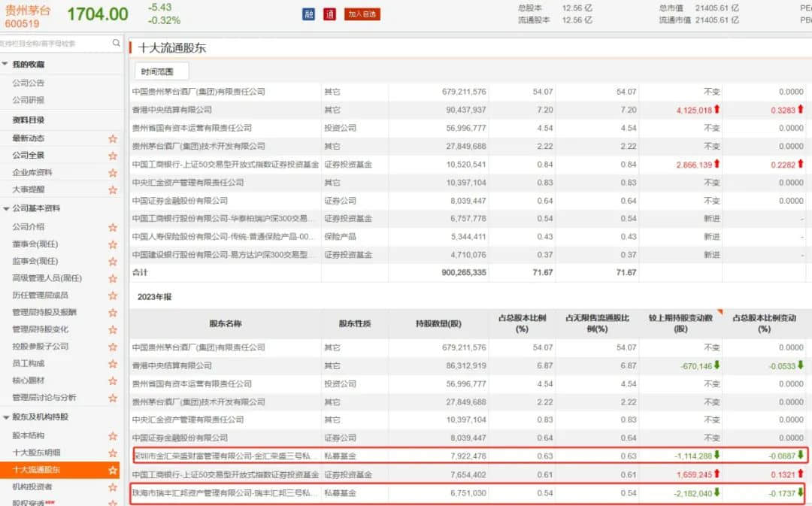
Task: Click the star for 十大股东明细
Action: (x=113, y=453)
